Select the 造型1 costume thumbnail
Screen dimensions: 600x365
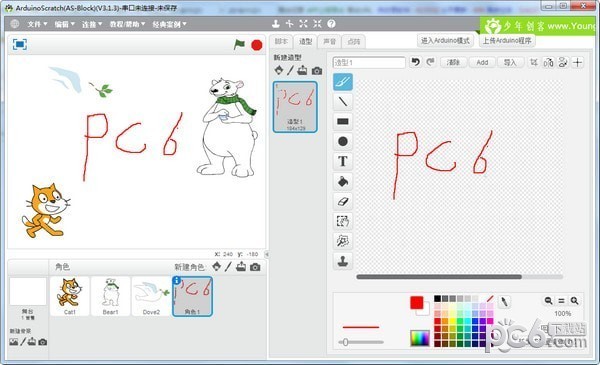click(x=295, y=107)
